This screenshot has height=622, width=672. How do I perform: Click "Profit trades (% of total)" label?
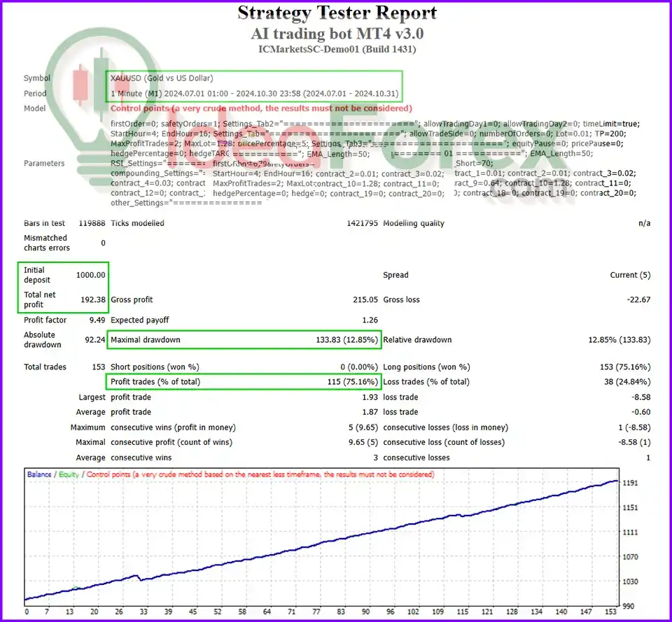tap(155, 382)
